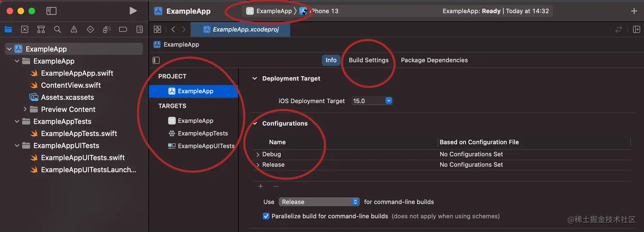Open the Issue navigator warning icon
644x232 pixels.
click(74, 29)
